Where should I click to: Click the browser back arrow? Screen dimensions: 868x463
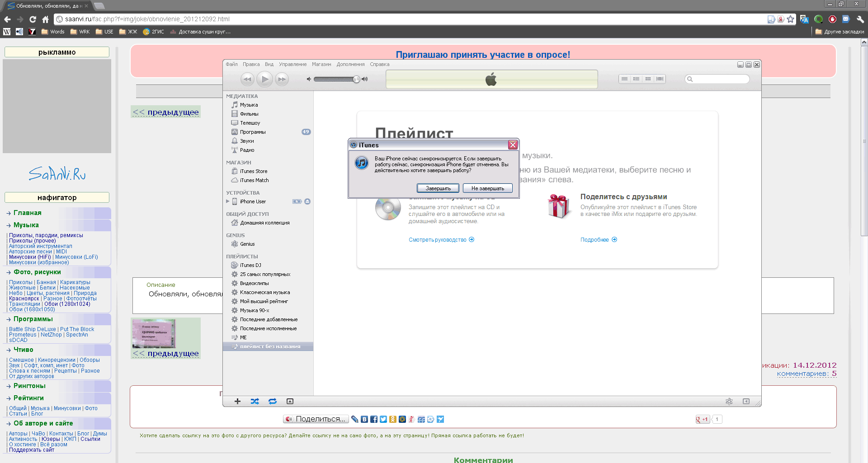click(7, 19)
